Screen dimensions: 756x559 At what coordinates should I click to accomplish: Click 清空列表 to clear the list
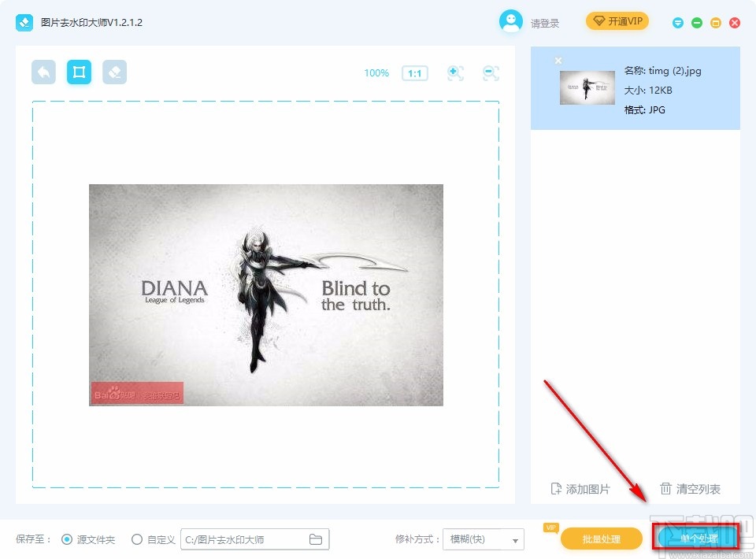[690, 489]
